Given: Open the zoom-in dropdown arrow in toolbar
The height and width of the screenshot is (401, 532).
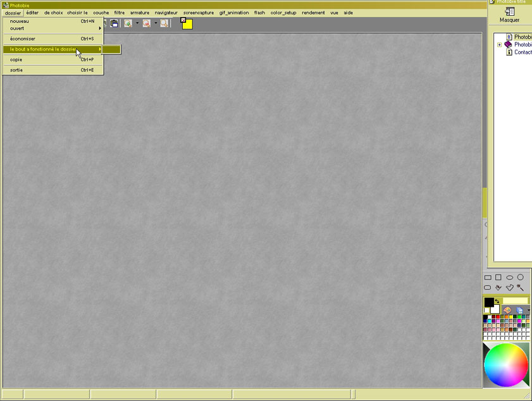Looking at the screenshot, I should pyautogui.click(x=137, y=23).
